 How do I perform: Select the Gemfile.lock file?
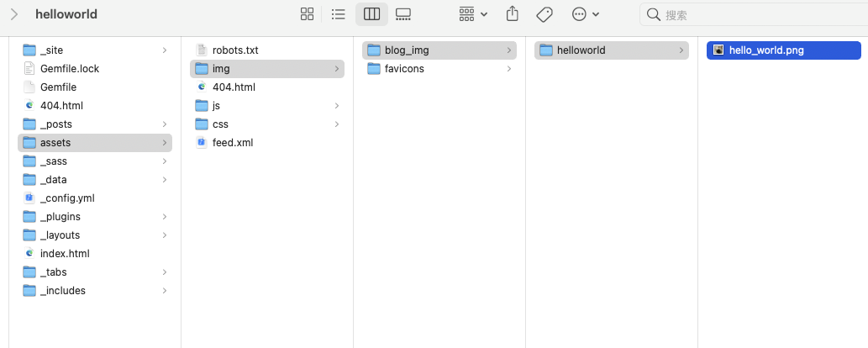pos(69,69)
